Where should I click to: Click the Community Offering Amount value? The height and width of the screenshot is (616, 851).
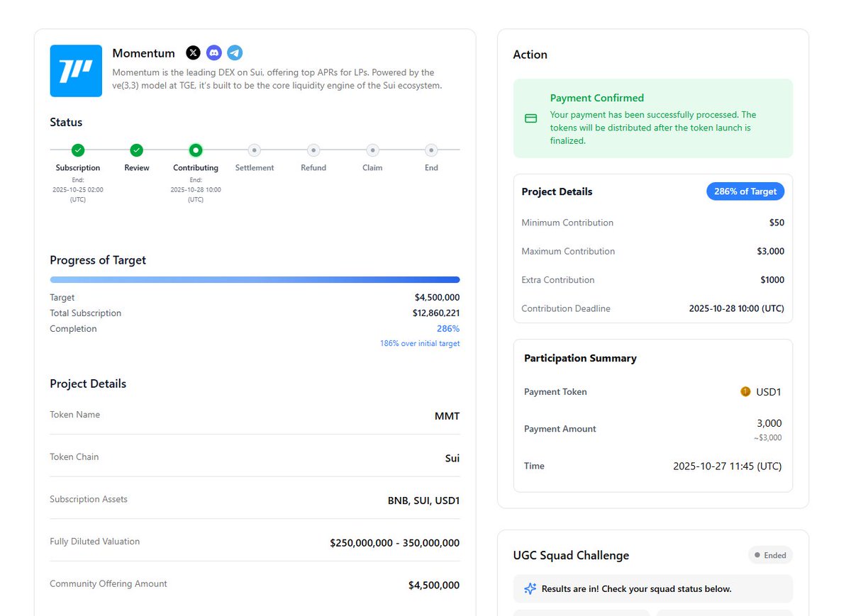(434, 586)
